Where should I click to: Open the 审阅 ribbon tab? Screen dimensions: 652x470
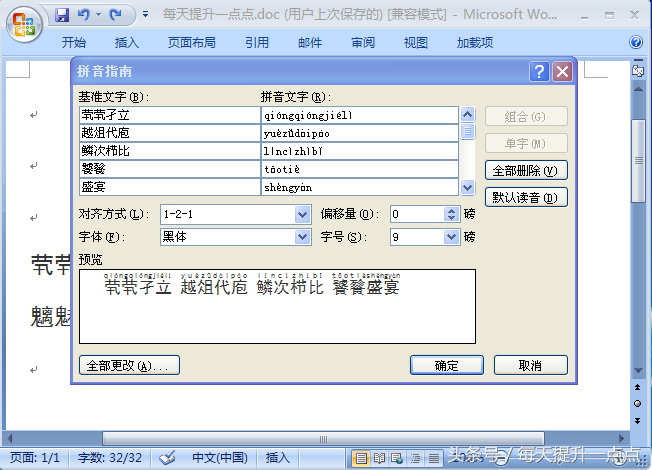pos(363,42)
